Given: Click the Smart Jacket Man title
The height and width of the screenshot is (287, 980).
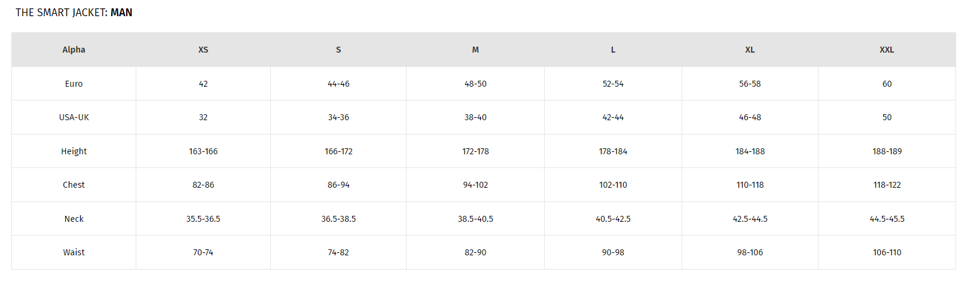Looking at the screenshot, I should tap(74, 13).
